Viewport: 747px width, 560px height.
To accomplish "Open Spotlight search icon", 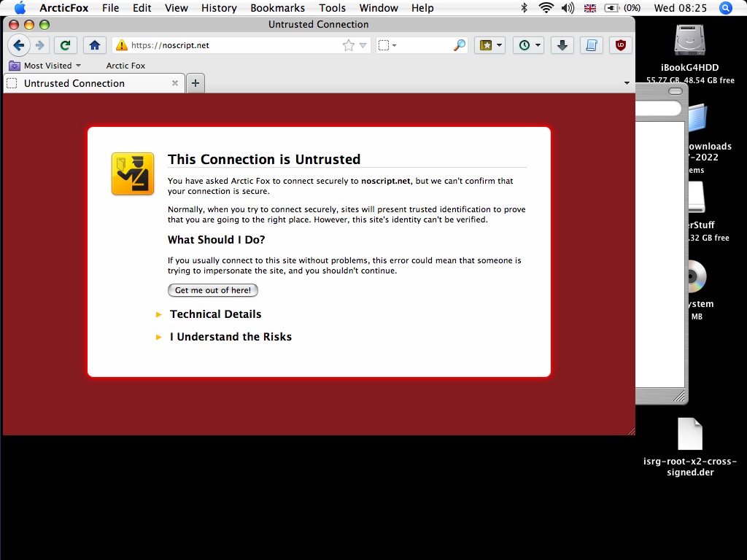I will (725, 7).
